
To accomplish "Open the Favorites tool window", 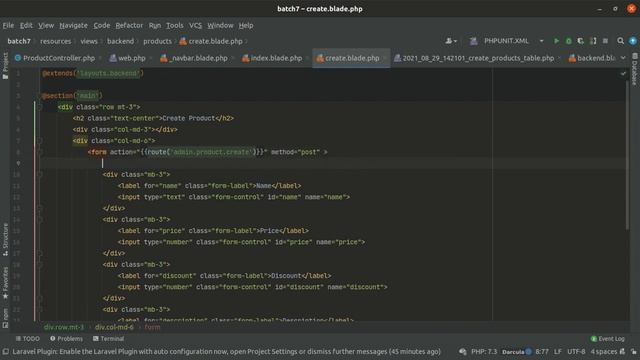I will (x=5, y=283).
